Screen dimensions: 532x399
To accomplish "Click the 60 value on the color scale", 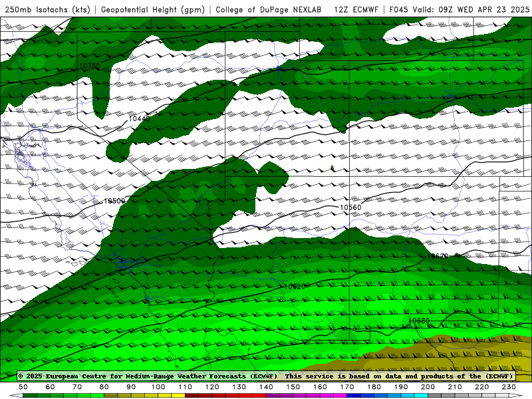I will click(51, 387).
